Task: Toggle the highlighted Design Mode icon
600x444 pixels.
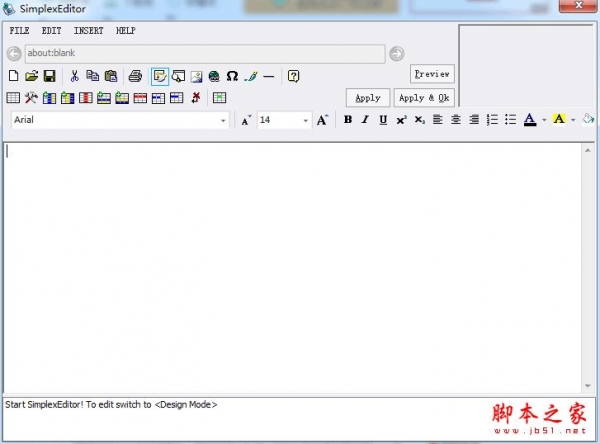Action: [x=160, y=76]
